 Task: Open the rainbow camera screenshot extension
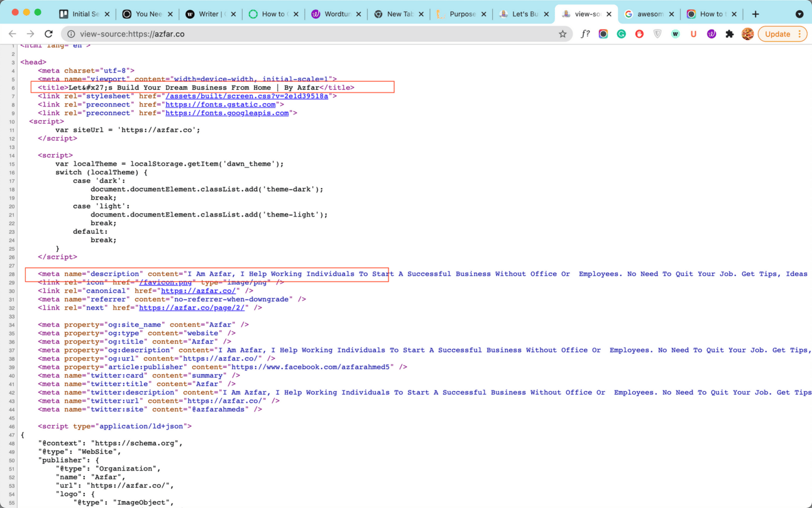coord(603,34)
